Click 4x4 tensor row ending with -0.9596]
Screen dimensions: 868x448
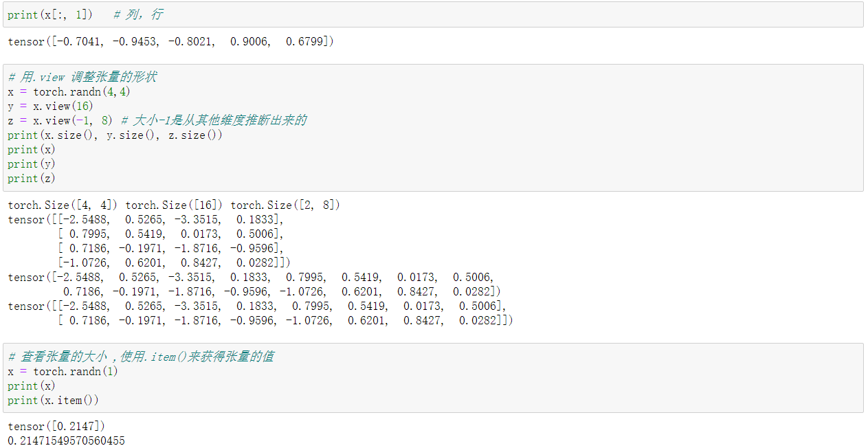[171, 249]
